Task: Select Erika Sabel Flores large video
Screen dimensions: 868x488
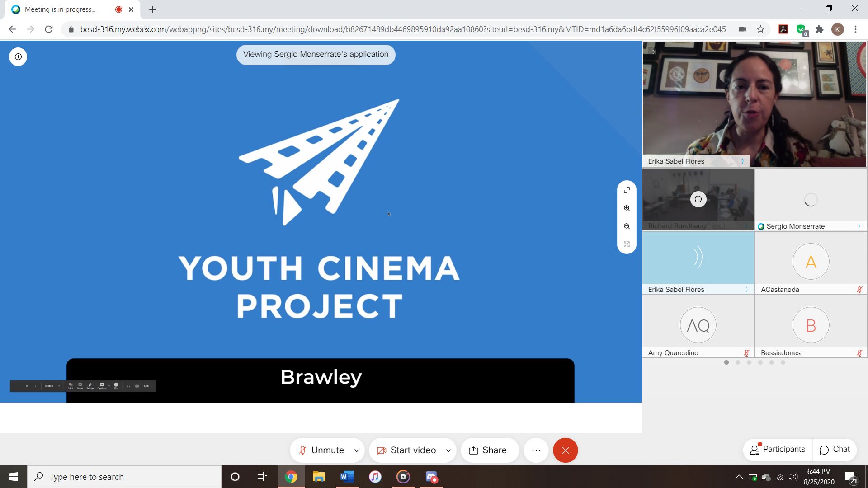Action: coord(755,104)
